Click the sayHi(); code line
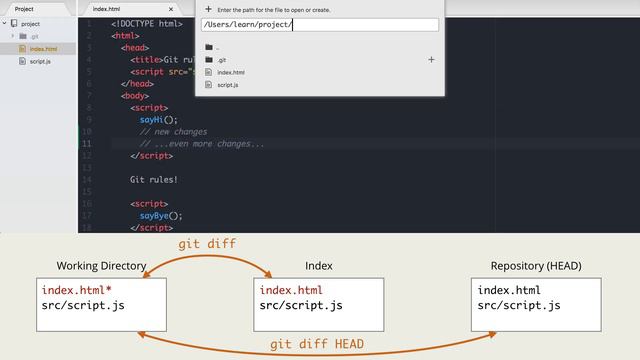Screen dimensions: 640x360 tap(159, 120)
